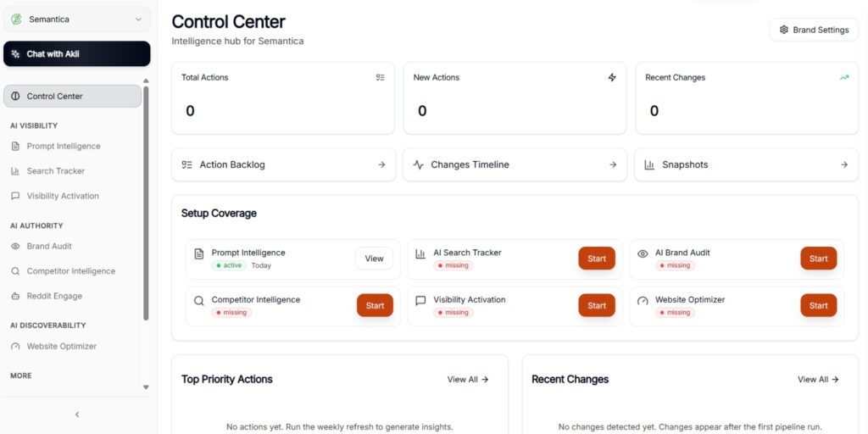Click Website Optimizer gauge icon in Setup Coverage

pos(643,301)
